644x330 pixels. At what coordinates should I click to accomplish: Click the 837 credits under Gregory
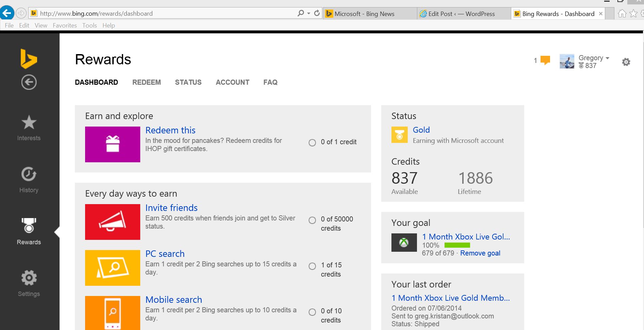591,66
